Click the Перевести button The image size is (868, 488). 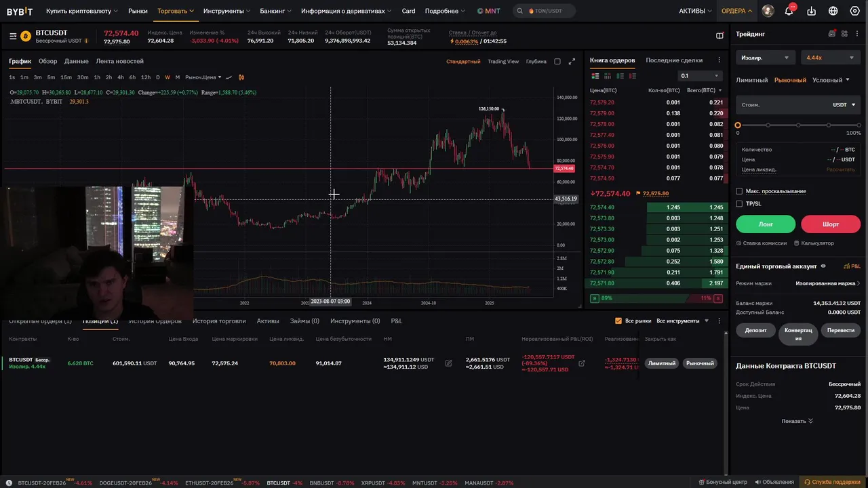(x=841, y=330)
